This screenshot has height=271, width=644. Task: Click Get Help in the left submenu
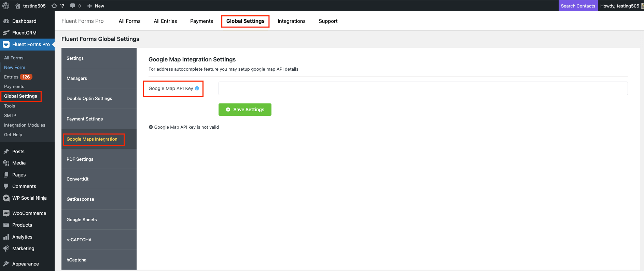13,135
